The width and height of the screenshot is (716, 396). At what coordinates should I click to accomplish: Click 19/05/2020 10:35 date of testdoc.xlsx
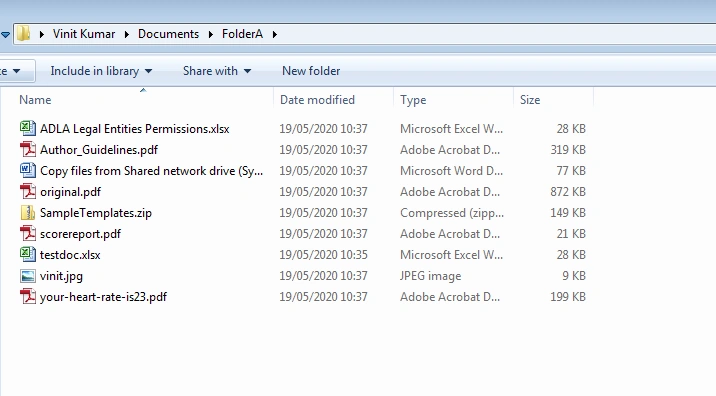pos(323,255)
